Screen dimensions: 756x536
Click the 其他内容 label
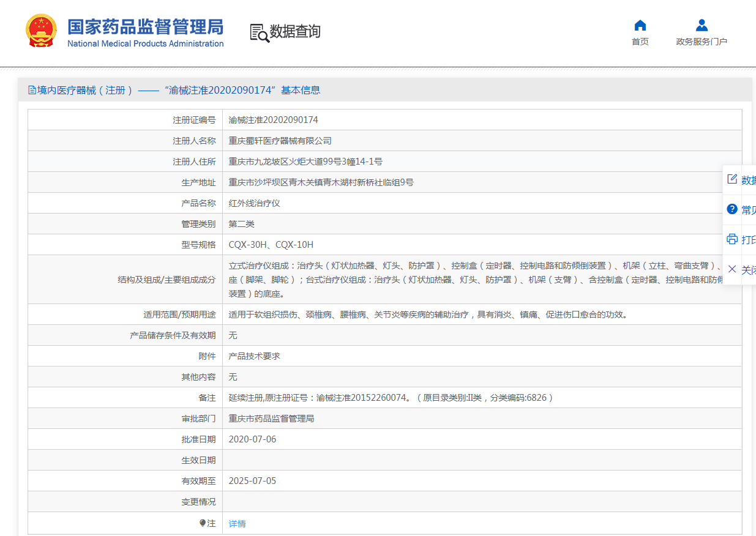coord(198,377)
